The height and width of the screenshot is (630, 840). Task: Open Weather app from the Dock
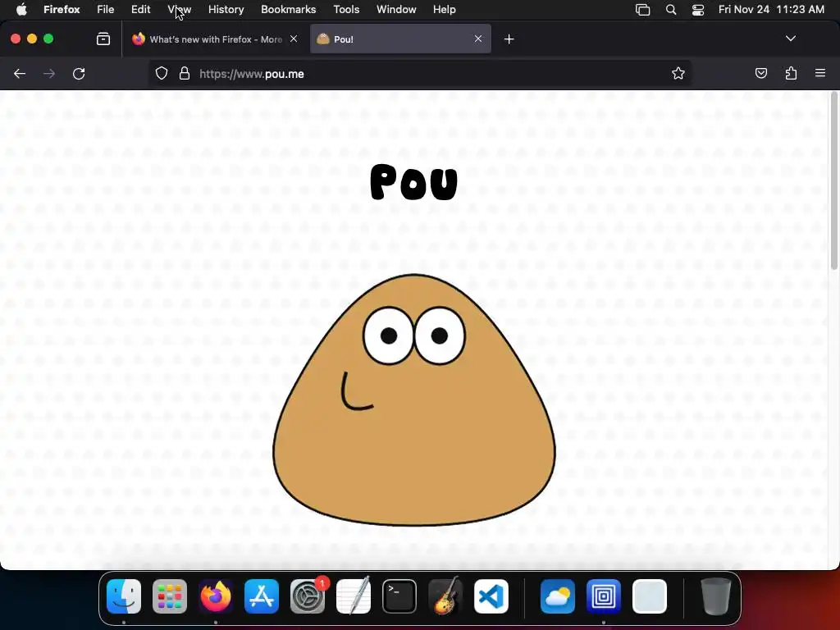558,596
